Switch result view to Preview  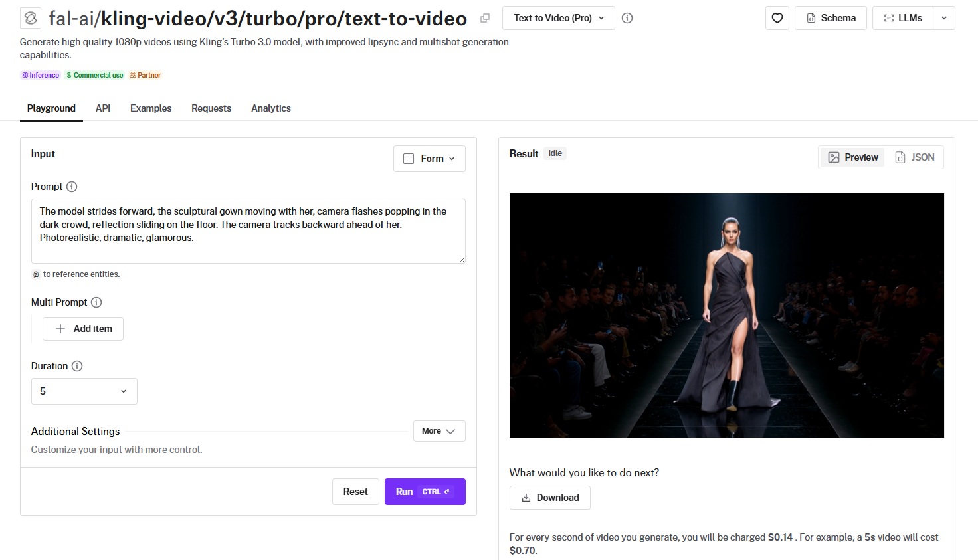click(853, 157)
